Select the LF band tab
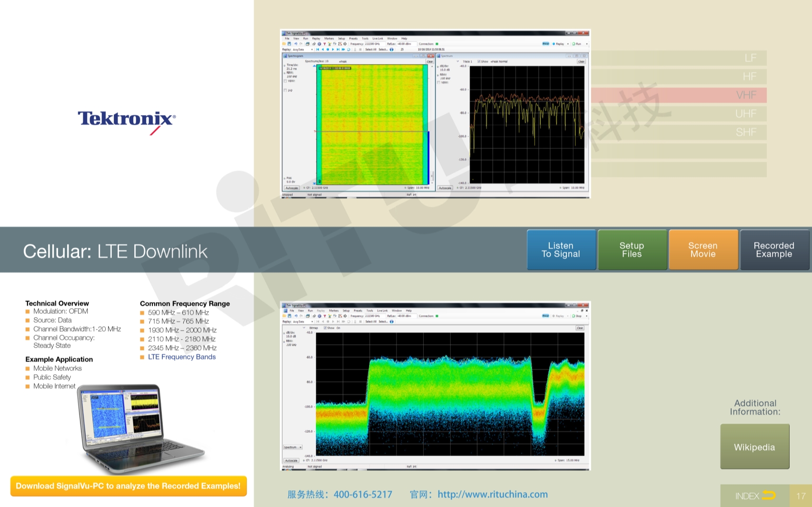The image size is (812, 507). (750, 58)
